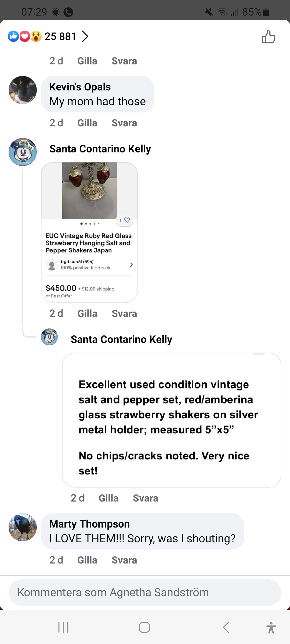Tap the heart favorite icon on eBay listing
This screenshot has height=644, width=290.
point(127,220)
